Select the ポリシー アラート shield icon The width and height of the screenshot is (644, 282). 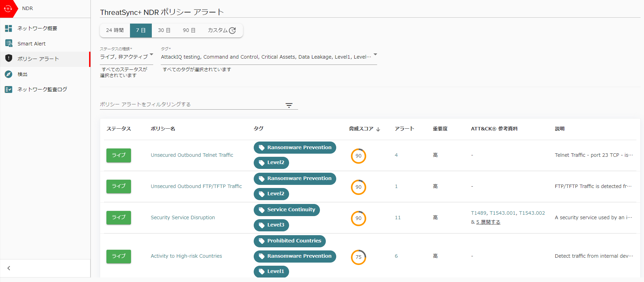9,58
